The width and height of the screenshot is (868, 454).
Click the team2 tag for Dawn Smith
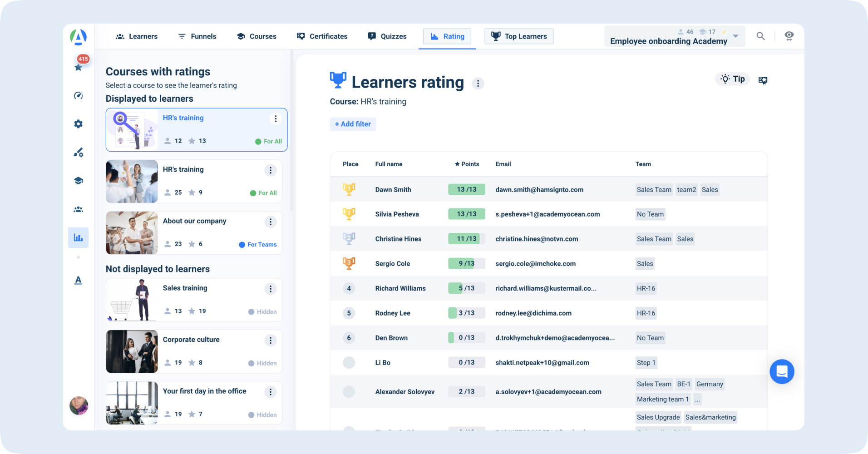coord(686,190)
